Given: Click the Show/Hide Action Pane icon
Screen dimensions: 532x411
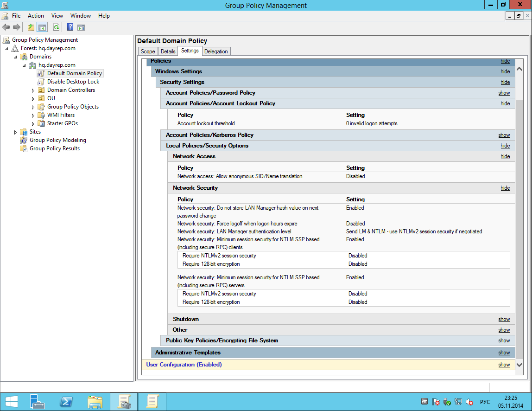Looking at the screenshot, I should point(81,27).
